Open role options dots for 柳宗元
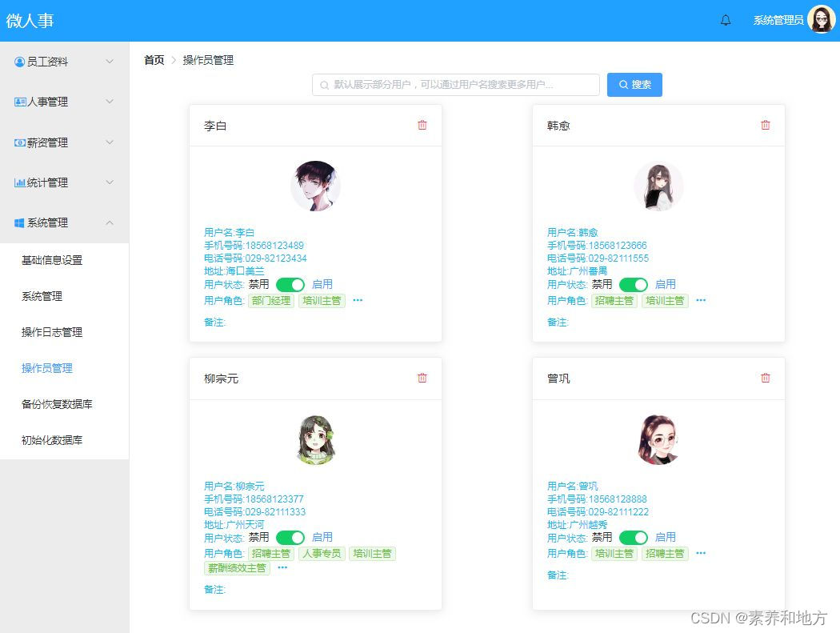Screen dimensions: 840x633 pos(282,567)
